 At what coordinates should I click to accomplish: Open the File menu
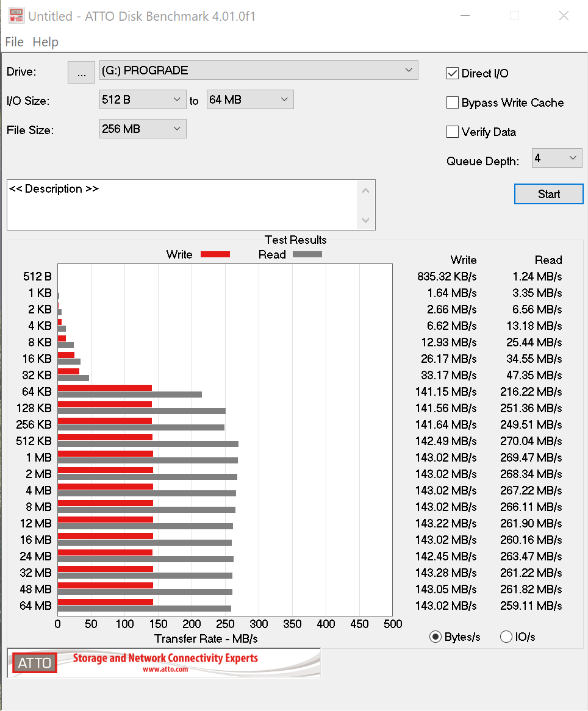click(x=14, y=42)
